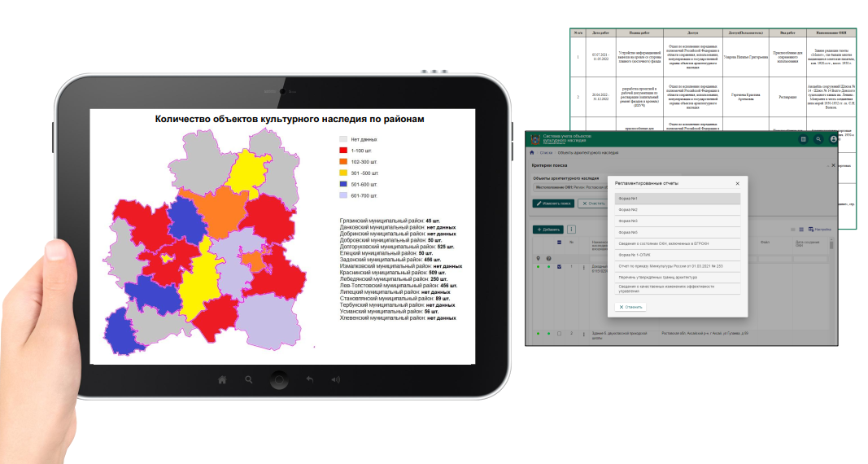Select the Форма №1 report entry
This screenshot has width=868, height=464.
pyautogui.click(x=675, y=199)
